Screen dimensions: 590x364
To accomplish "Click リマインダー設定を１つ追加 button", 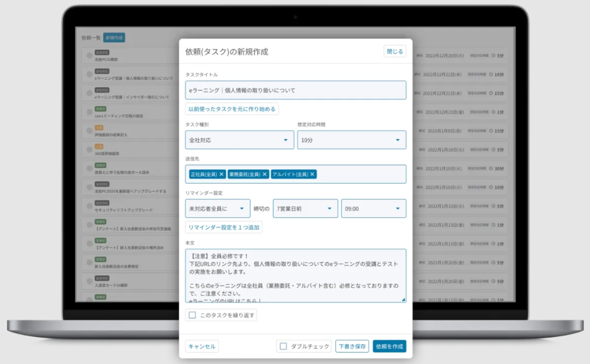I will pos(223,227).
